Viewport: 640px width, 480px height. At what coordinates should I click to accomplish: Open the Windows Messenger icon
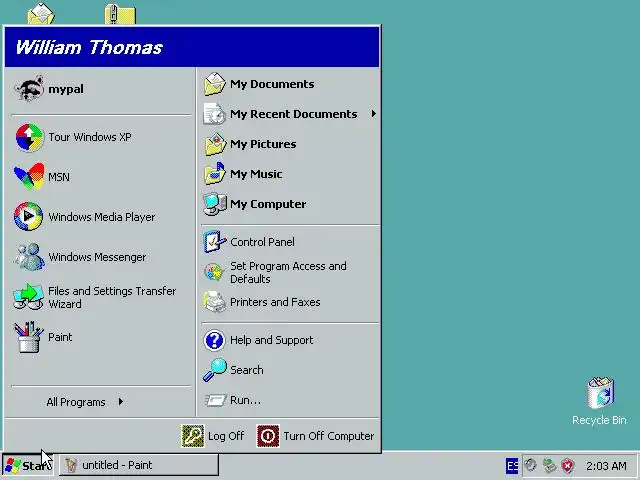coord(29,257)
